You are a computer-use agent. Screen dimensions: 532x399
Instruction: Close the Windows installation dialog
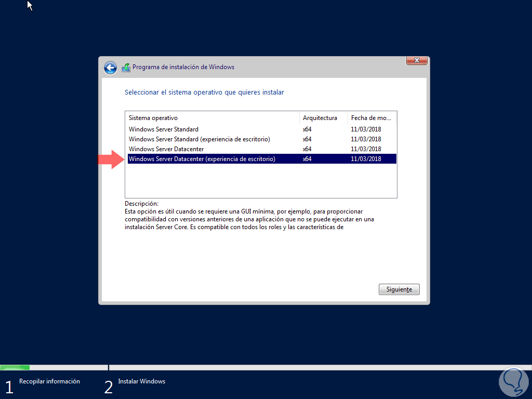click(417, 60)
